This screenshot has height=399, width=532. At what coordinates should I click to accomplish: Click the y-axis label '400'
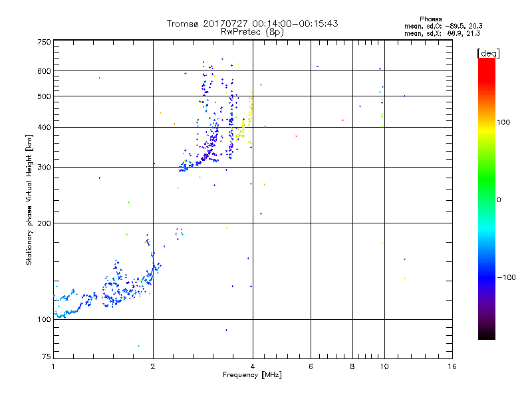(x=45, y=127)
